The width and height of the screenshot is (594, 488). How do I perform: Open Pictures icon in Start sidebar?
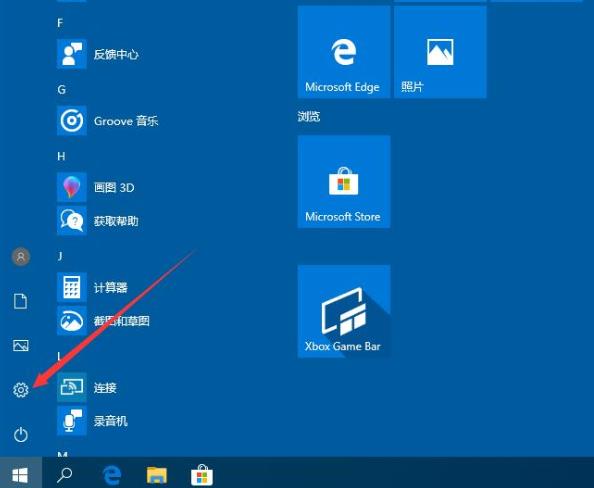21,345
